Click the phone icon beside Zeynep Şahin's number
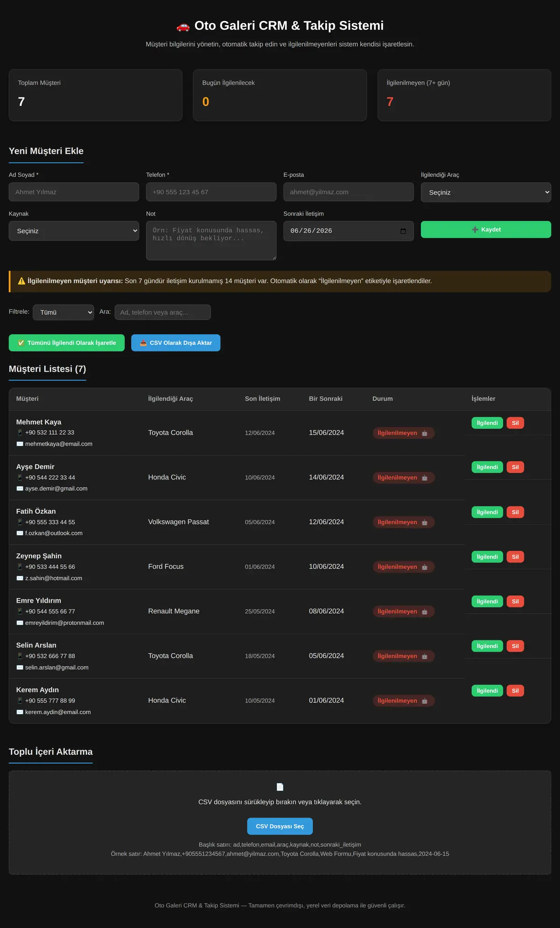 pyautogui.click(x=20, y=567)
